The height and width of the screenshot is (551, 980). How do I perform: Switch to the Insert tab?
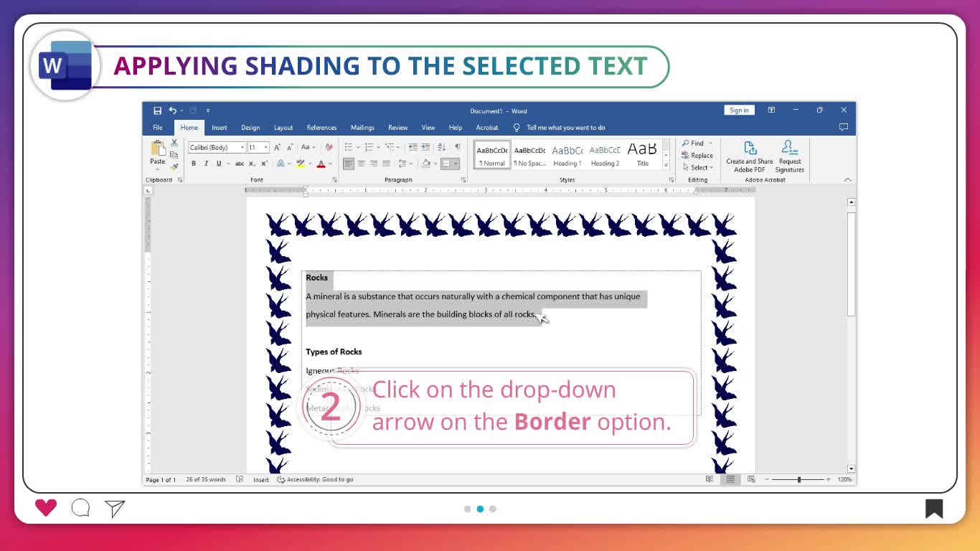click(220, 128)
